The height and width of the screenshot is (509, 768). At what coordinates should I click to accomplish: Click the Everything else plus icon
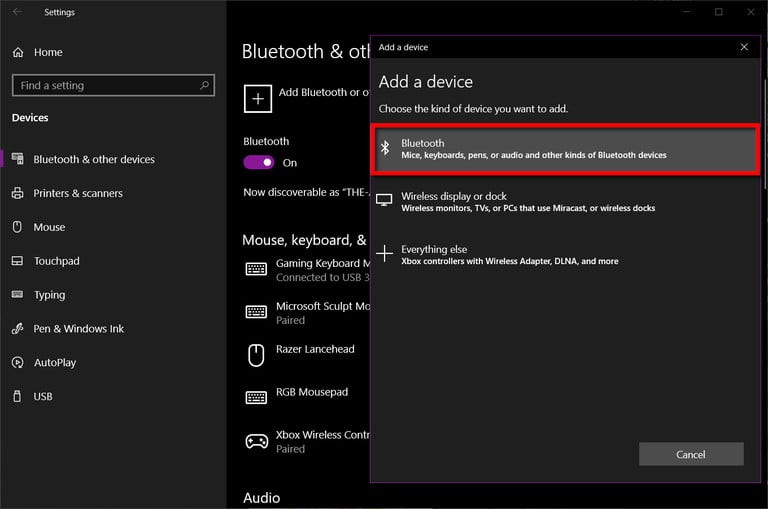click(x=385, y=254)
